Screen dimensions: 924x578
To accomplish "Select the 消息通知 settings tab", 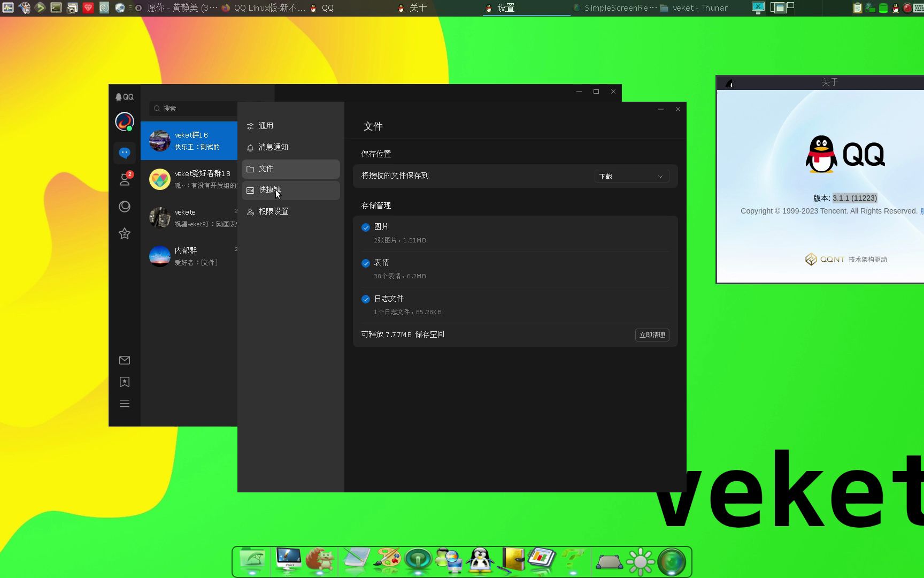I will coord(291,148).
